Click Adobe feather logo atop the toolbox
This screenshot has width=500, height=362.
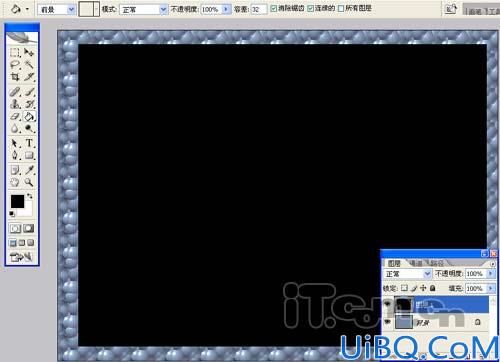tap(22, 38)
